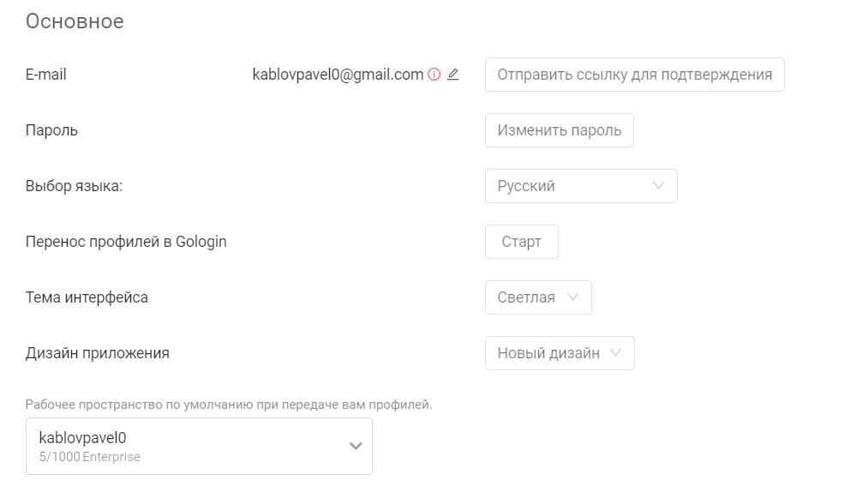Viewport: 851px width, 504px height.
Task: Click the red info icon beside the email
Action: [434, 75]
